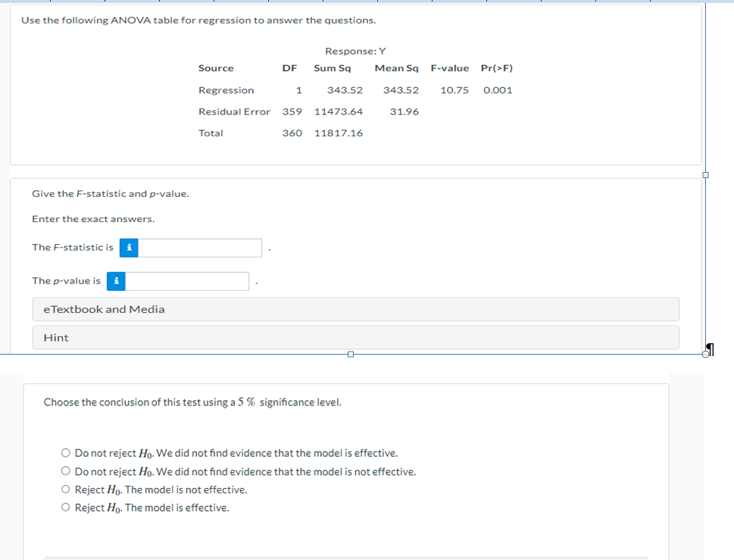Click the 'F-value' column header

pos(449,68)
